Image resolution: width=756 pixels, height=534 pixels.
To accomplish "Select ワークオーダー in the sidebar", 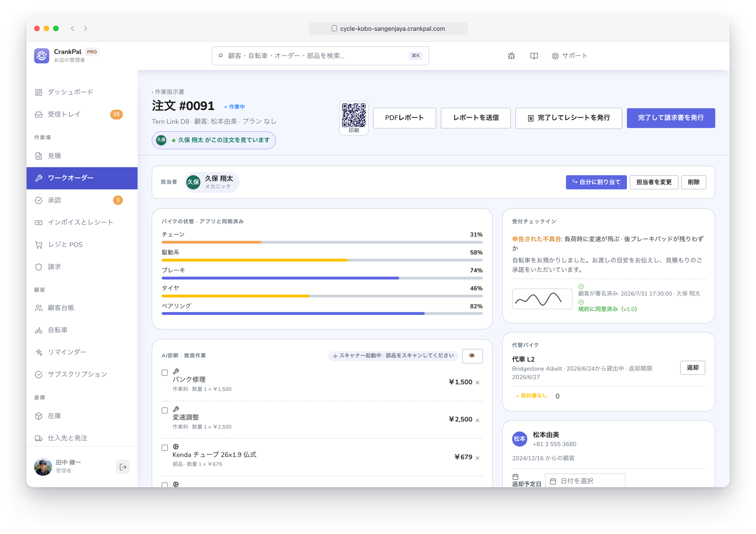I will [x=82, y=178].
